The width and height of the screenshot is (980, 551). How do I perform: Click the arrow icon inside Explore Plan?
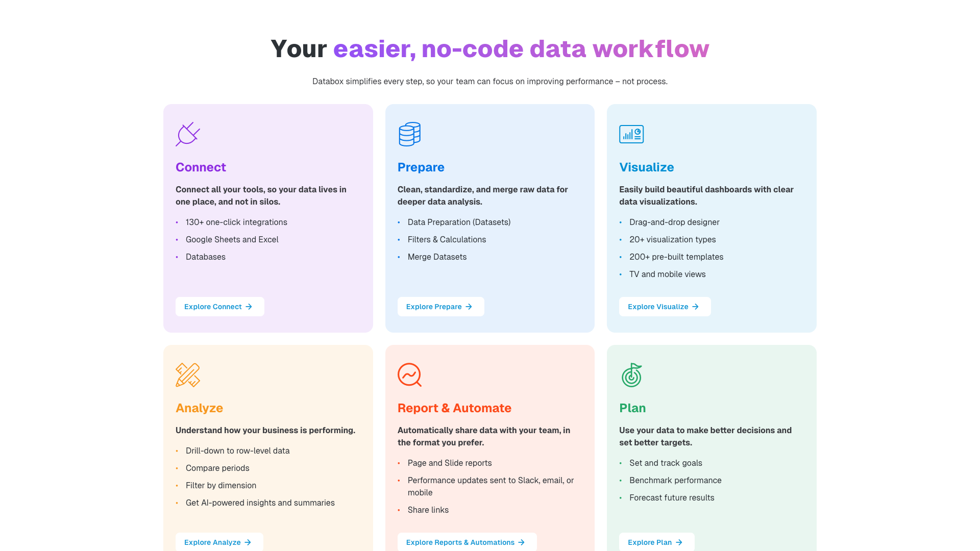click(x=679, y=542)
